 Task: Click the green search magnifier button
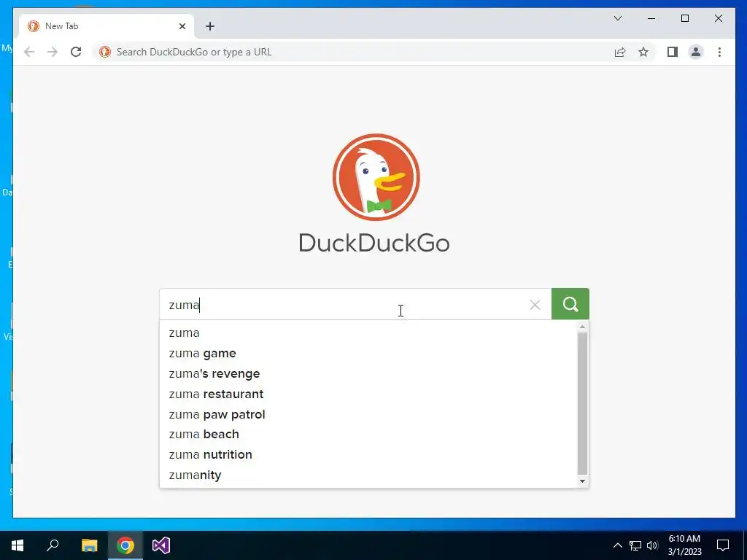click(x=570, y=304)
